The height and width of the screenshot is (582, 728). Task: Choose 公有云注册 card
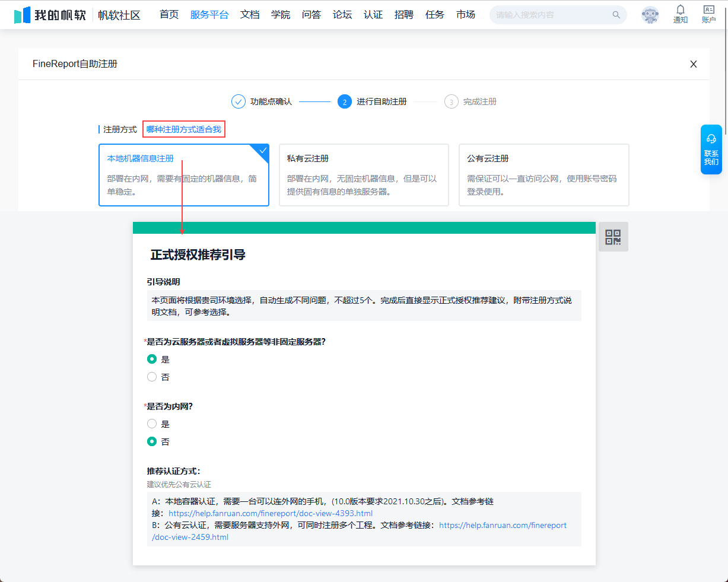click(543, 175)
